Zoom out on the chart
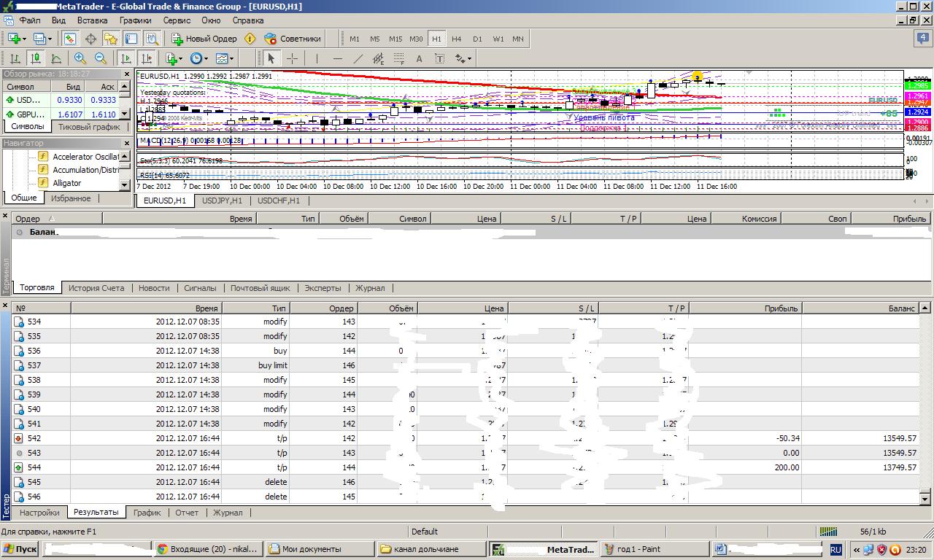934x560 pixels. tap(100, 58)
